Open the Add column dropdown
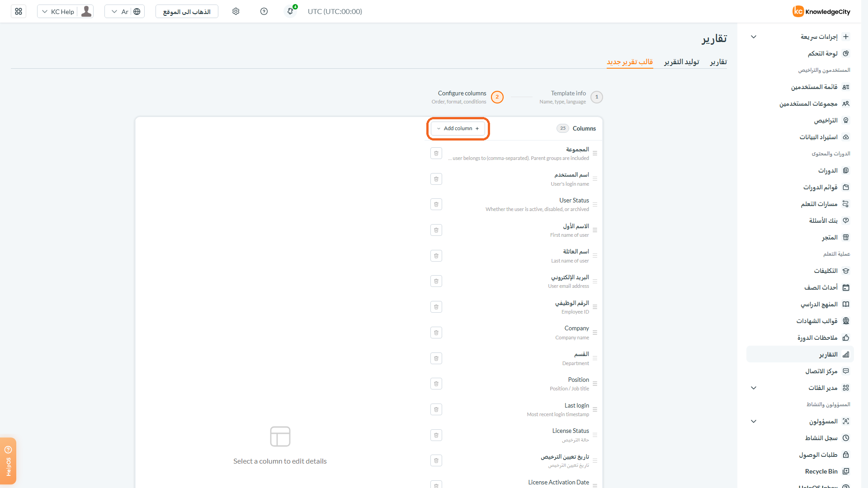 (458, 128)
